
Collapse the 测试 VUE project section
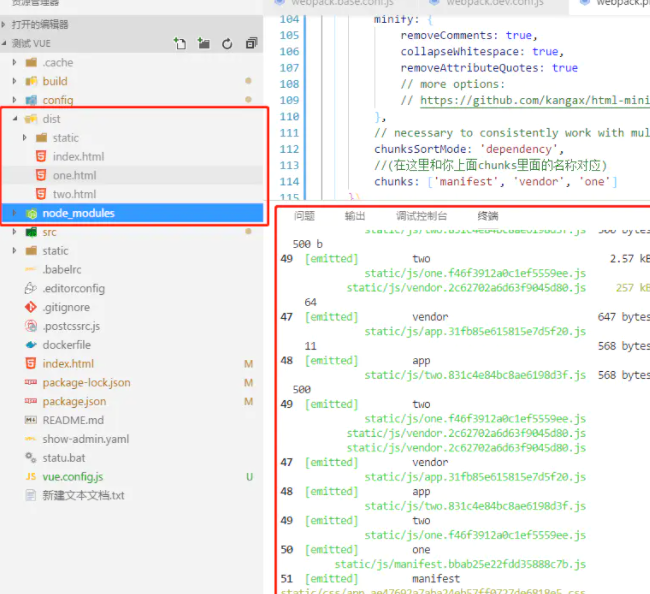point(4,43)
